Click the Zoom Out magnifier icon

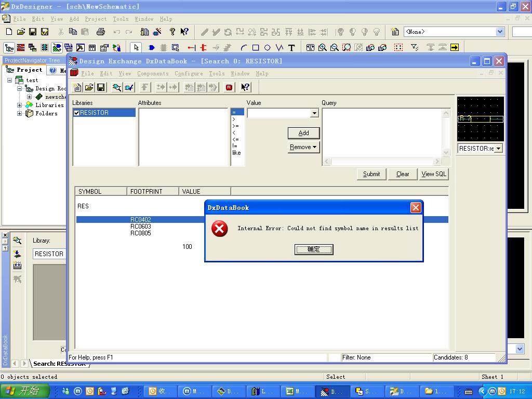click(334, 47)
